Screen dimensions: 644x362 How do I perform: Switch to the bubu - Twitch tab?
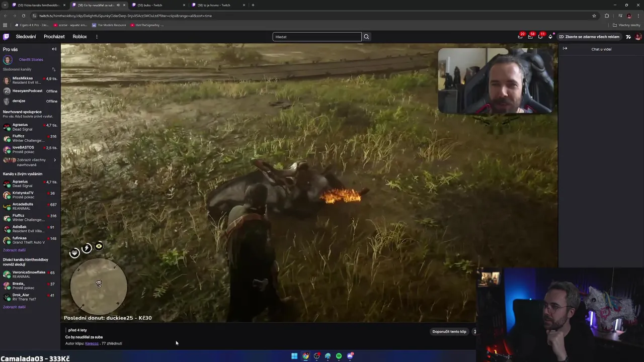[158, 5]
